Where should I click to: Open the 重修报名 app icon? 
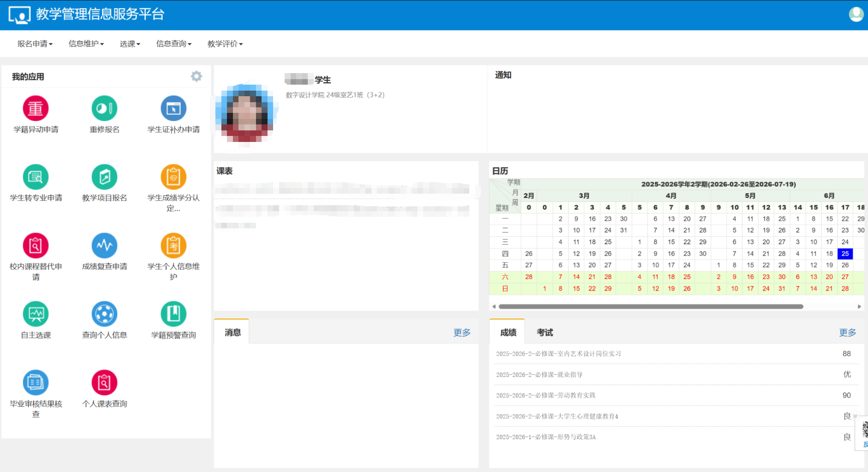click(x=104, y=108)
